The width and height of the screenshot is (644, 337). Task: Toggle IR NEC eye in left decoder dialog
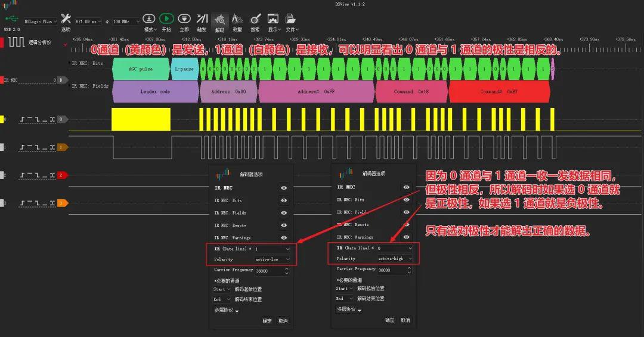[x=284, y=188]
